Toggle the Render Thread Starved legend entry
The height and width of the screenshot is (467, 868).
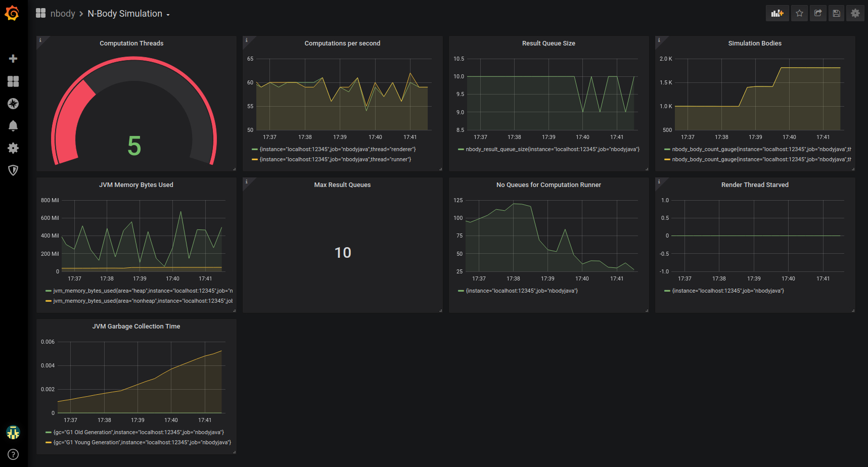click(728, 291)
